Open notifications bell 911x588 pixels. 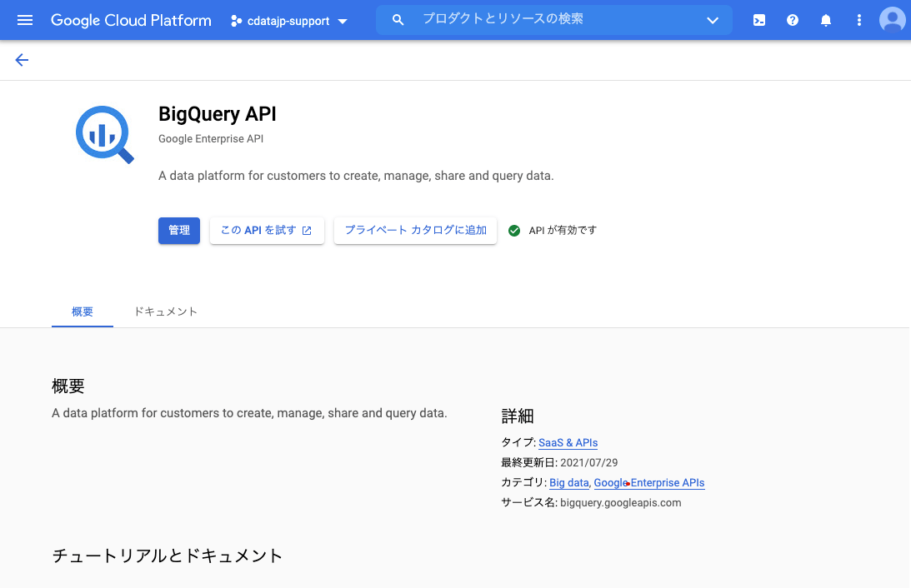tap(826, 20)
